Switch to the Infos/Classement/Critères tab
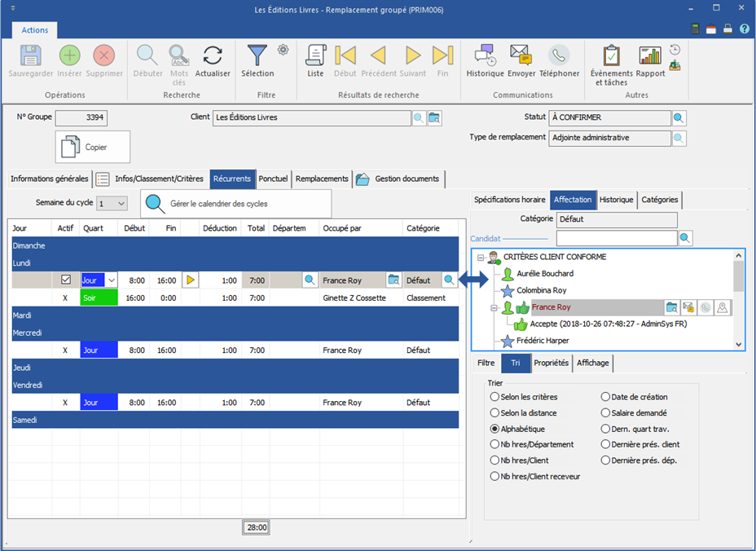Viewport: 756px width, 551px height. [x=150, y=179]
